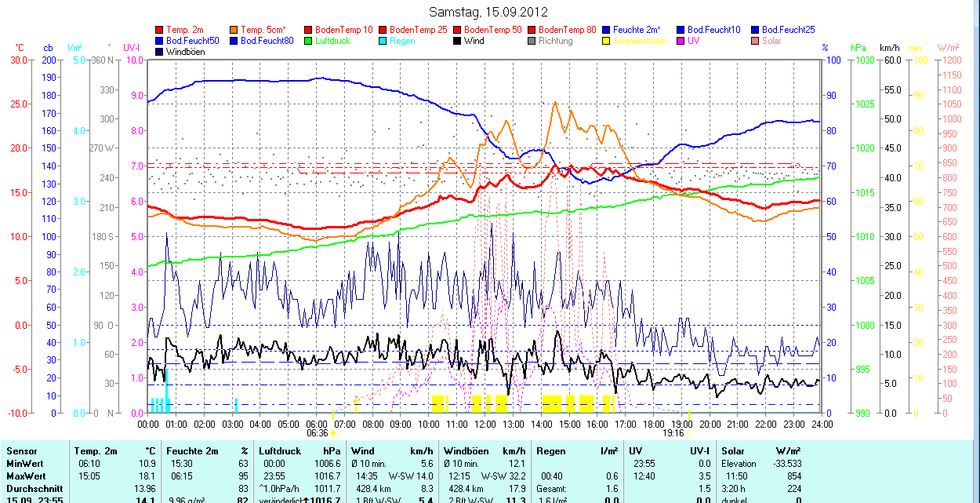Click the Windböen column header in table
The image size is (980, 503).
click(x=466, y=451)
